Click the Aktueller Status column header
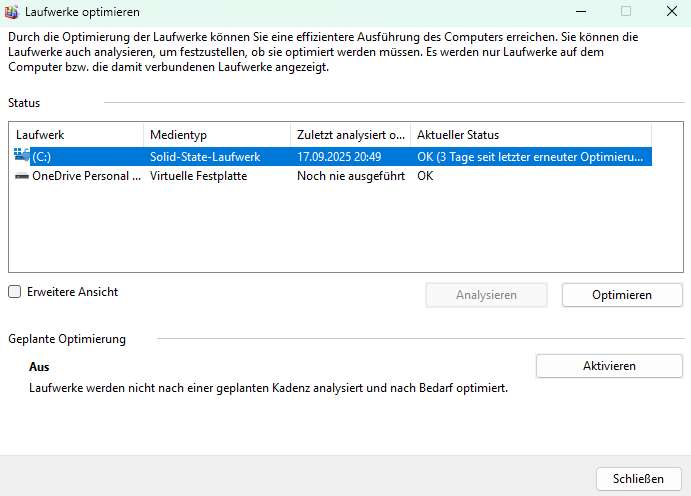This screenshot has height=496, width=691. pos(530,135)
